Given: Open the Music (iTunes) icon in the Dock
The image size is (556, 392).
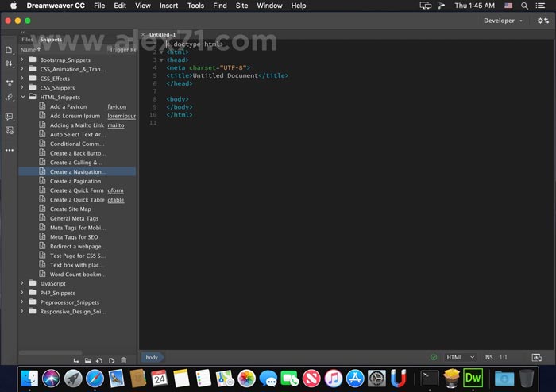Looking at the screenshot, I should pyautogui.click(x=334, y=378).
